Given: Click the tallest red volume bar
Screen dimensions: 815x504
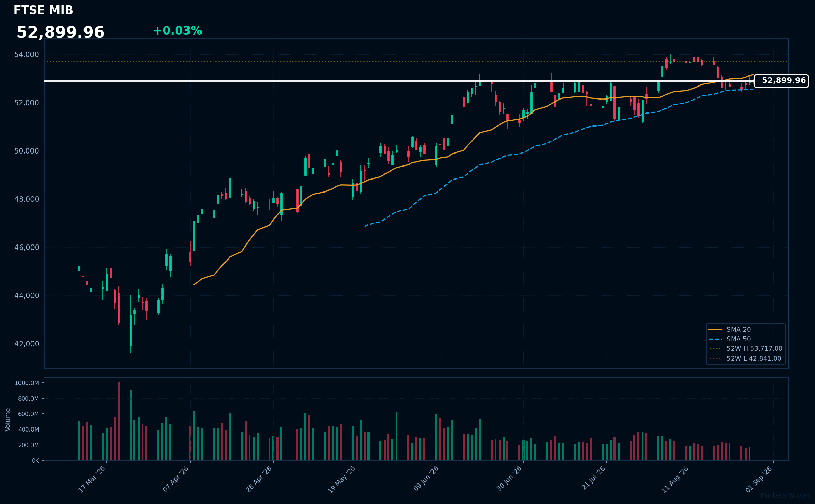Looking at the screenshot, I should coord(119,421).
